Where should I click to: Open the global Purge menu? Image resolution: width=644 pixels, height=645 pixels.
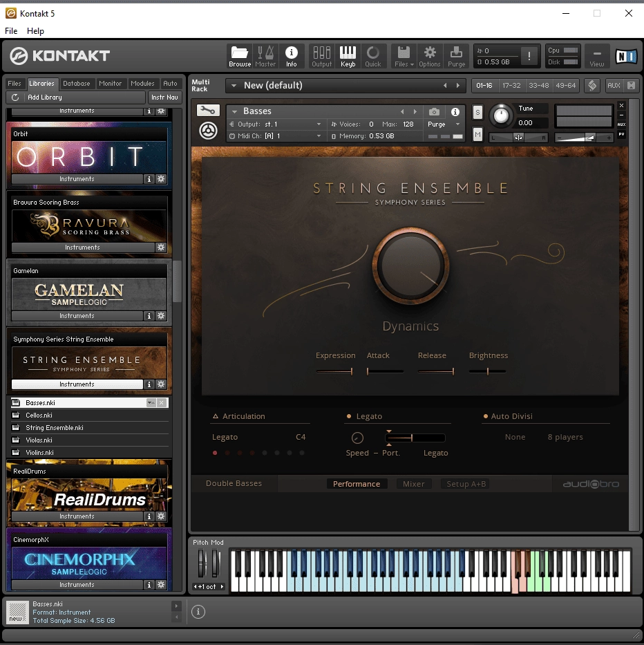456,56
